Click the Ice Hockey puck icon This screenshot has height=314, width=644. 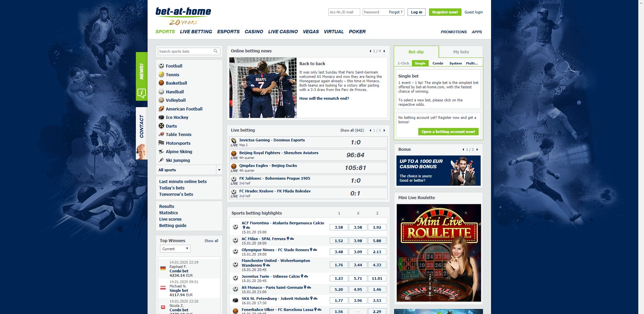(x=161, y=117)
